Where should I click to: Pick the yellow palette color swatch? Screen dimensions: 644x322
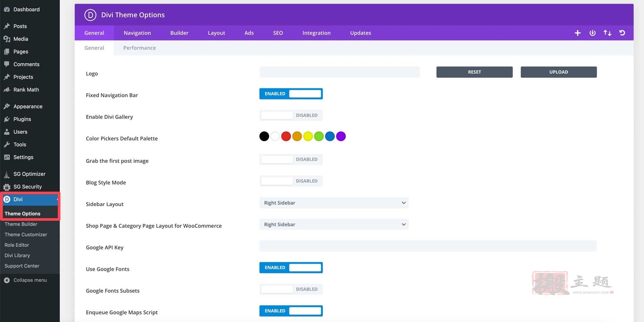click(308, 136)
